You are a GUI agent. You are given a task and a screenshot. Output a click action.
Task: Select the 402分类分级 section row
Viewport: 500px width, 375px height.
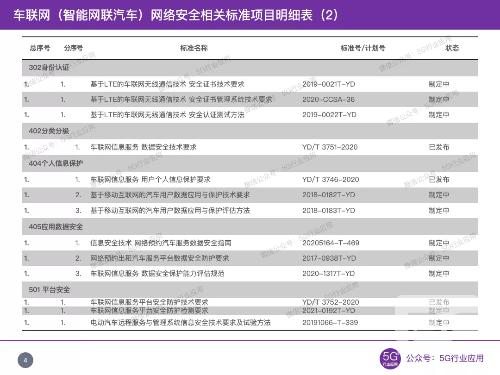[x=250, y=131]
